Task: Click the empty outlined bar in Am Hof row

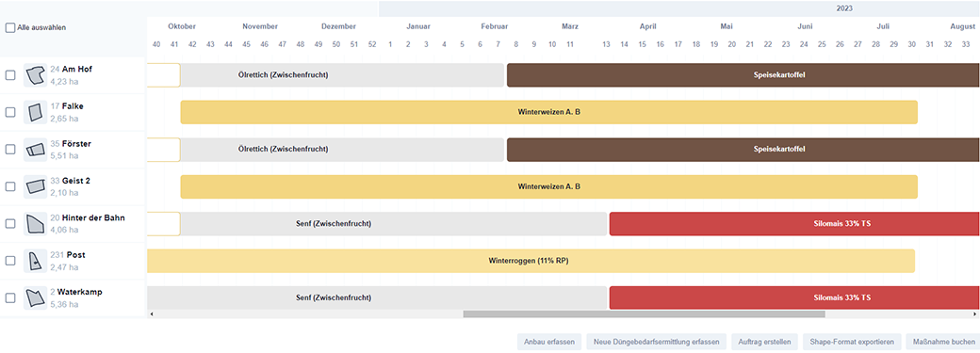Action: coord(163,75)
